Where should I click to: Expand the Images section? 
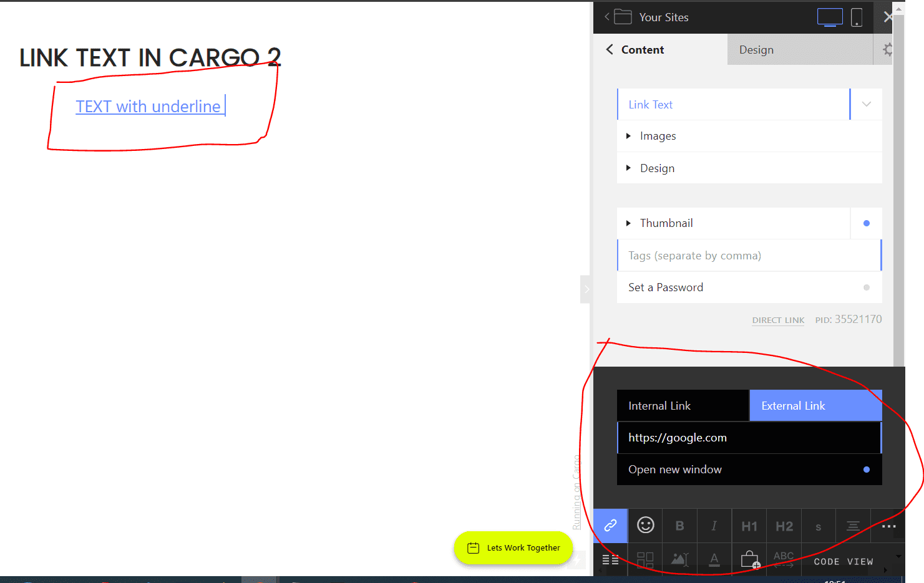coord(658,135)
